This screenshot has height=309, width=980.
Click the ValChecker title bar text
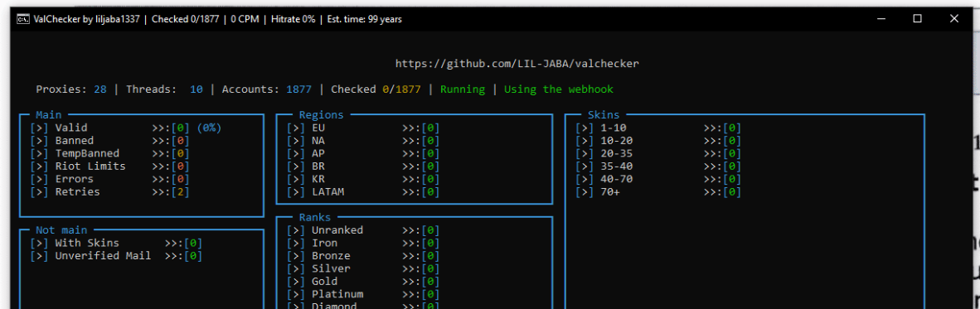(x=216, y=19)
